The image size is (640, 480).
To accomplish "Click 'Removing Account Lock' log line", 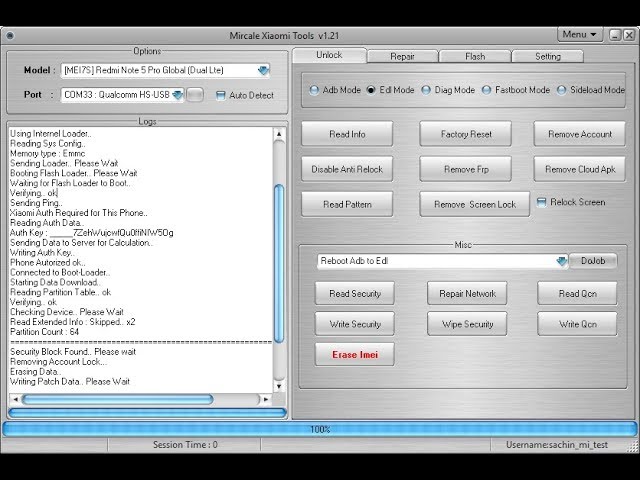I will pyautogui.click(x=58, y=362).
